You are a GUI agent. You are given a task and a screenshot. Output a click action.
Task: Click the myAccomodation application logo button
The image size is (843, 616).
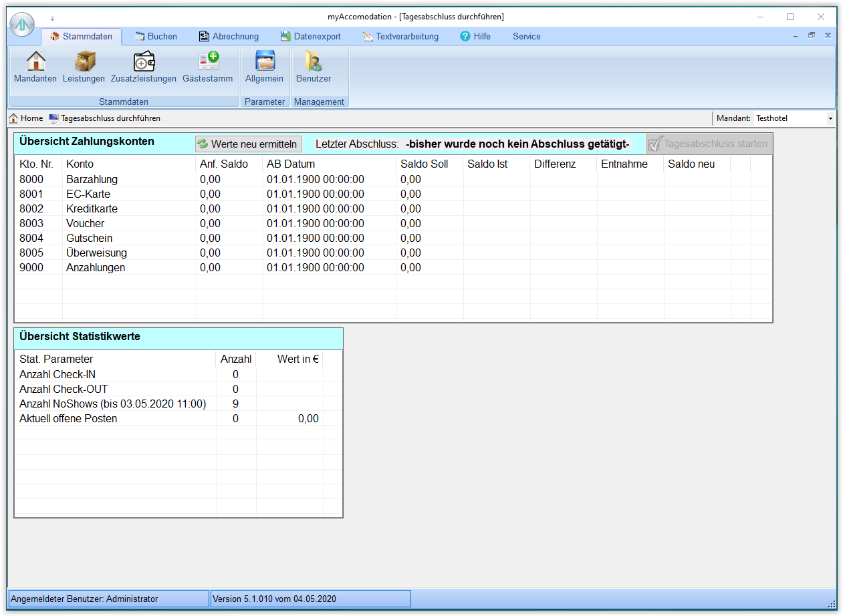tap(22, 25)
